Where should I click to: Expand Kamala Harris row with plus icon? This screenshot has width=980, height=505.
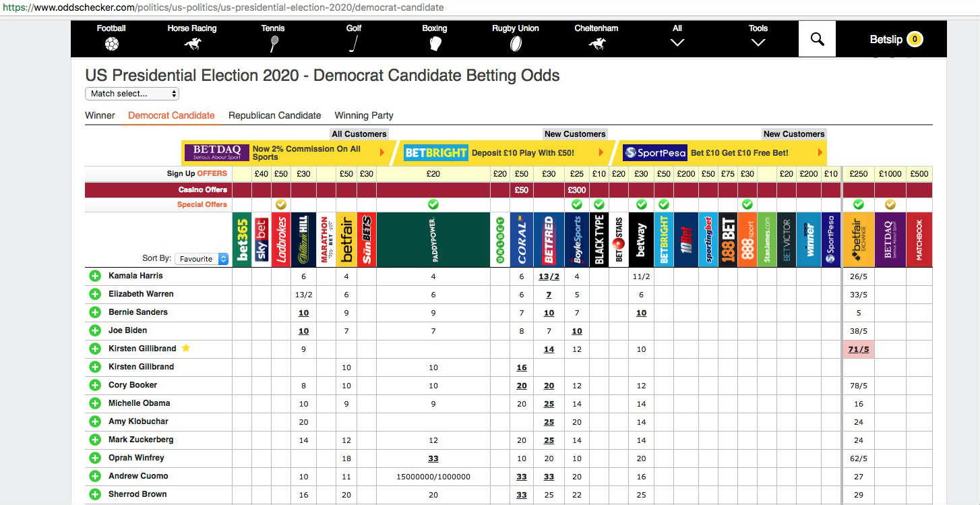click(x=95, y=276)
